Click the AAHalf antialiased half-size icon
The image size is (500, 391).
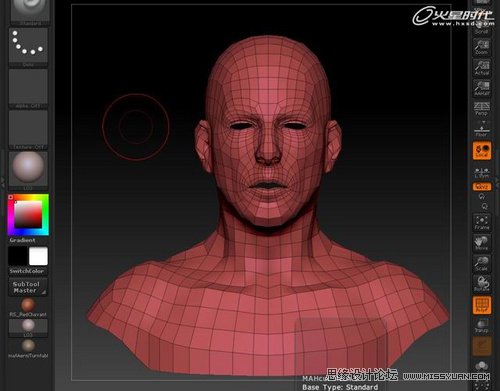pos(482,88)
